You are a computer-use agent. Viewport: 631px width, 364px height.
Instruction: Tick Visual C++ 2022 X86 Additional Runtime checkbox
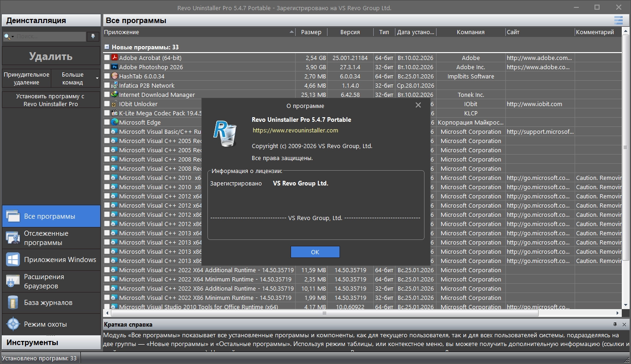(x=107, y=288)
